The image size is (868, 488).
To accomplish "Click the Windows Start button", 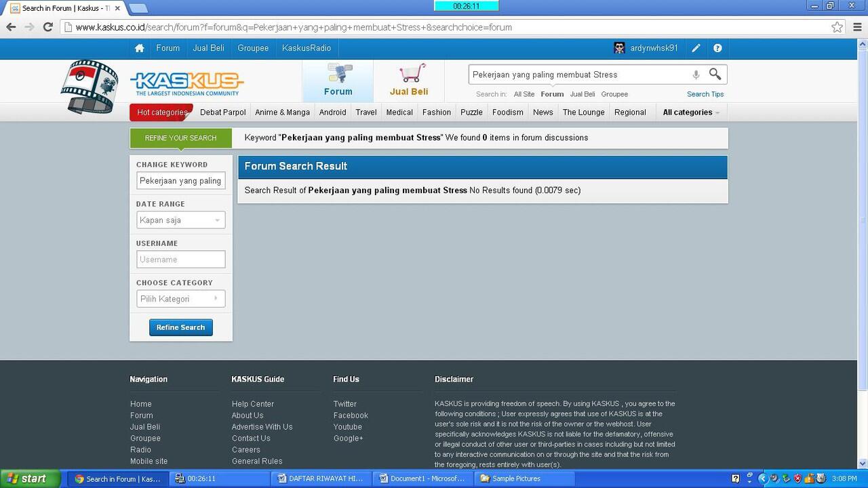I will (x=31, y=479).
